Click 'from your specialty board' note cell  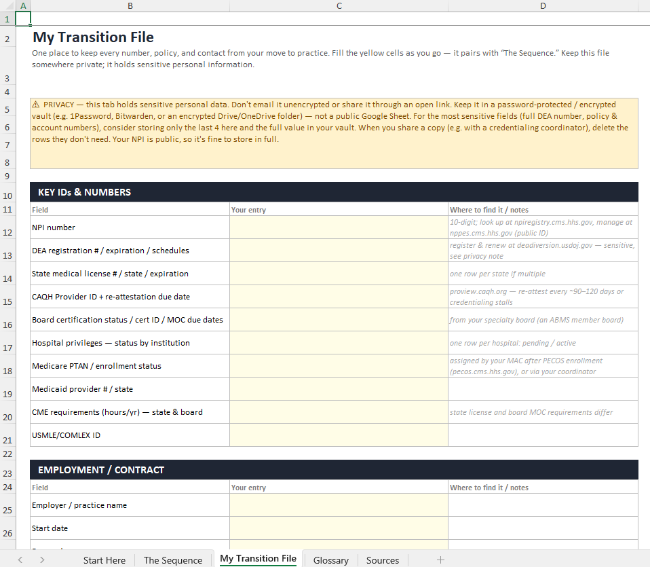point(543,320)
